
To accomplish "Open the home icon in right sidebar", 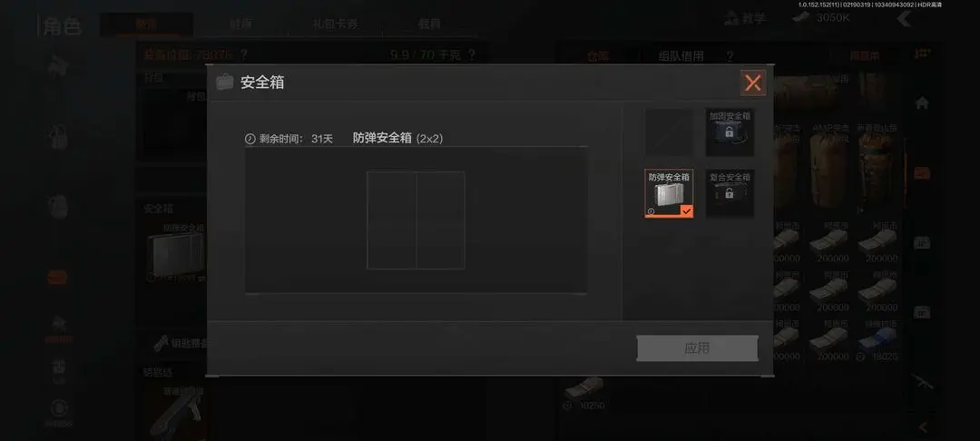I will coord(922,103).
